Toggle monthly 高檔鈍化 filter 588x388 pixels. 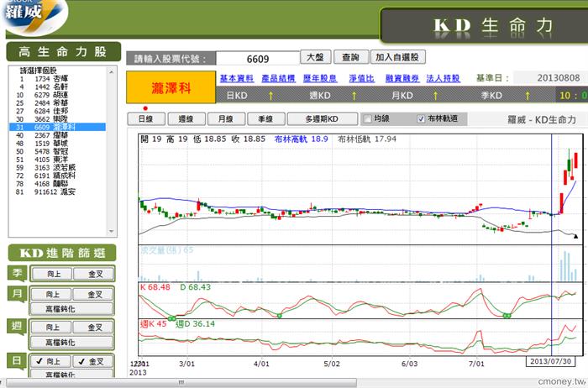click(x=72, y=309)
